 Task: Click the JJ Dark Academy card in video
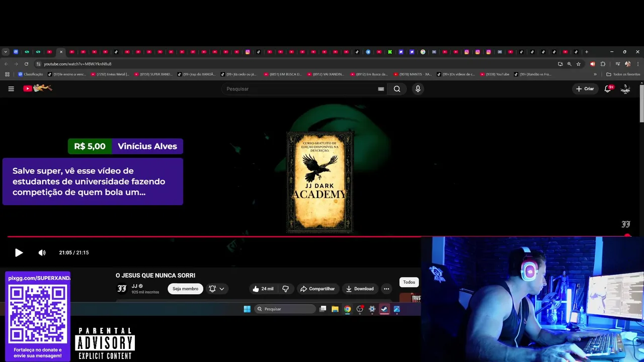[320, 183]
